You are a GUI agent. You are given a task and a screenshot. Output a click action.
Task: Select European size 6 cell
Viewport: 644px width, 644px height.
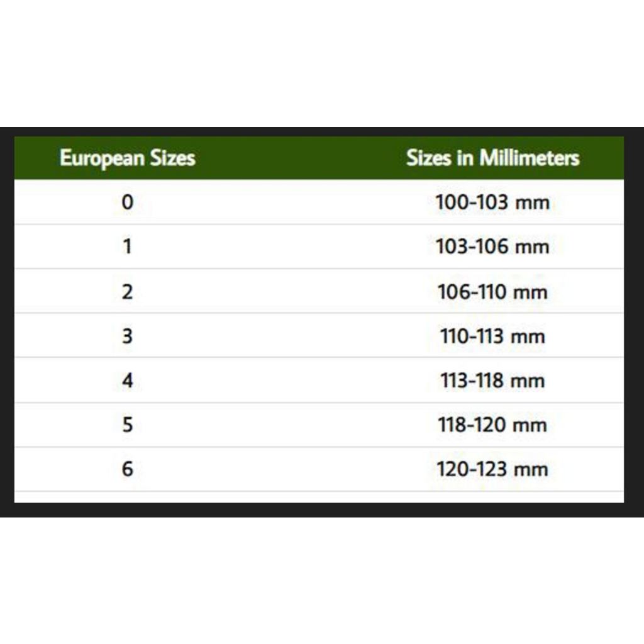point(128,469)
